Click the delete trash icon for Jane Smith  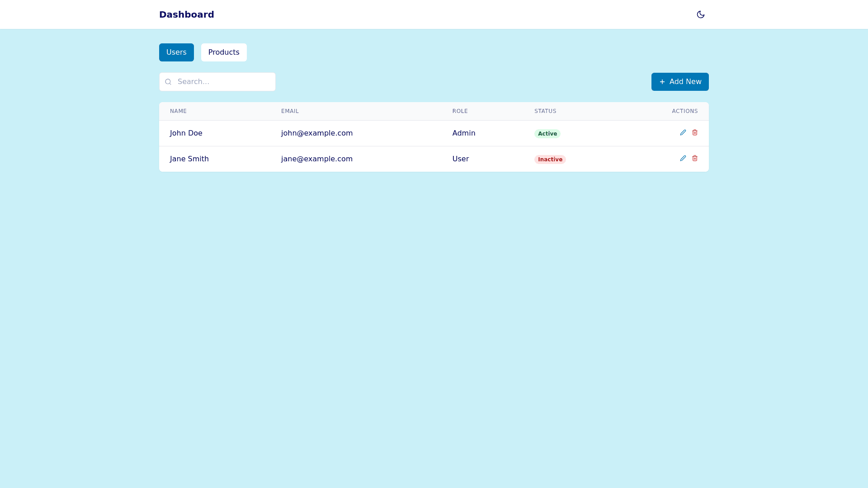click(x=695, y=158)
